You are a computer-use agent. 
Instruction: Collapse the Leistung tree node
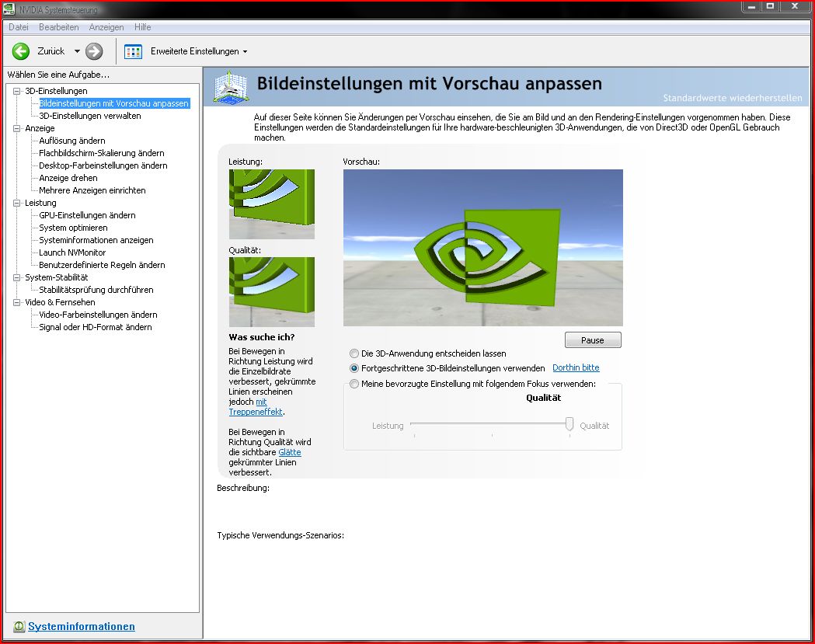(x=16, y=204)
